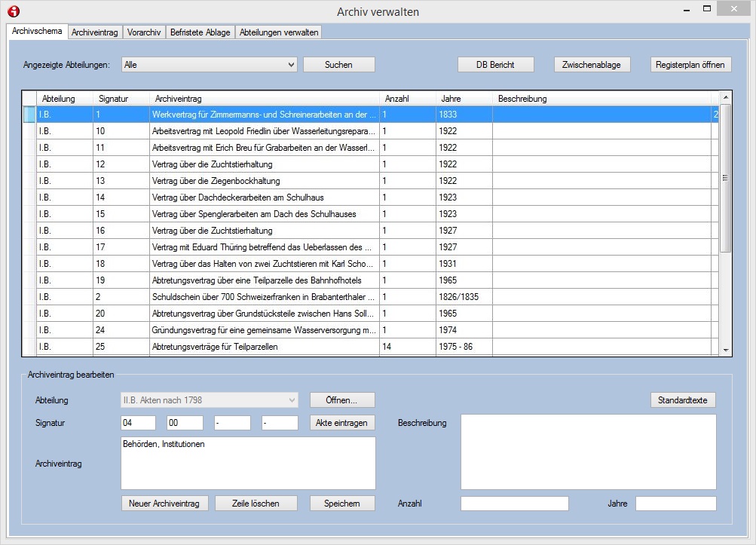Open the Zwischenablage

point(591,65)
